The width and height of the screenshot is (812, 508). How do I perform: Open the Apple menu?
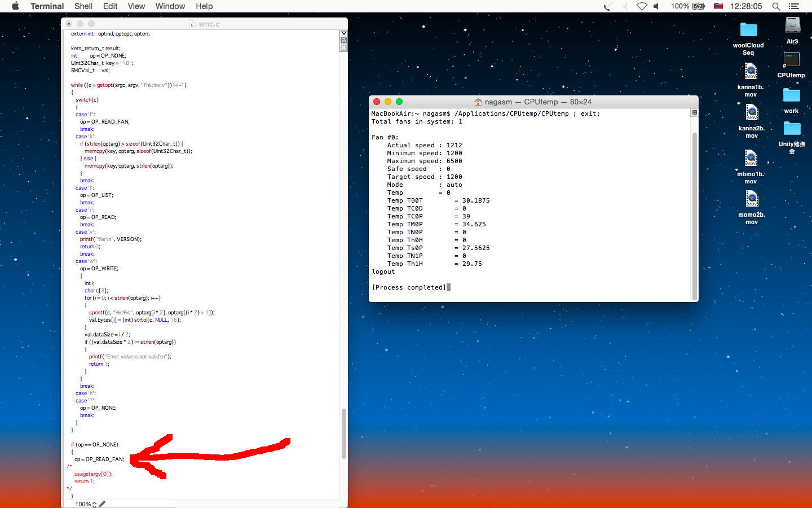[x=15, y=6]
